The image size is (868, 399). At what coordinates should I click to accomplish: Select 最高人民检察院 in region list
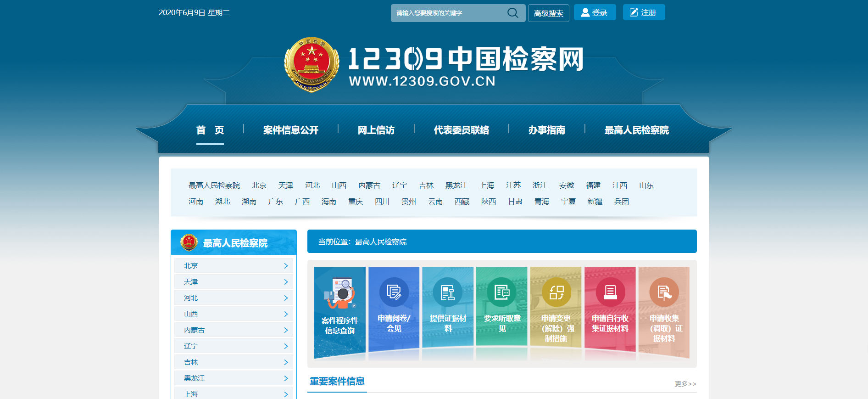tap(214, 185)
